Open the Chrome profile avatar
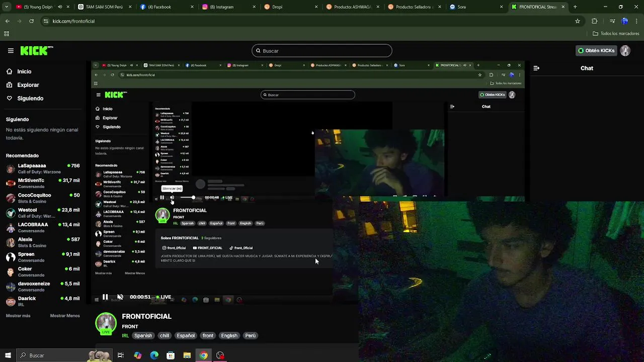644x362 pixels. click(x=624, y=21)
